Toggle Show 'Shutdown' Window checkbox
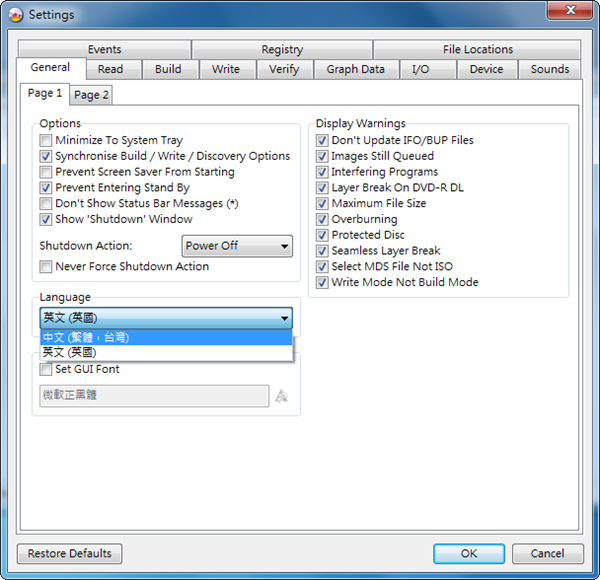This screenshot has width=600, height=580. click(46, 219)
